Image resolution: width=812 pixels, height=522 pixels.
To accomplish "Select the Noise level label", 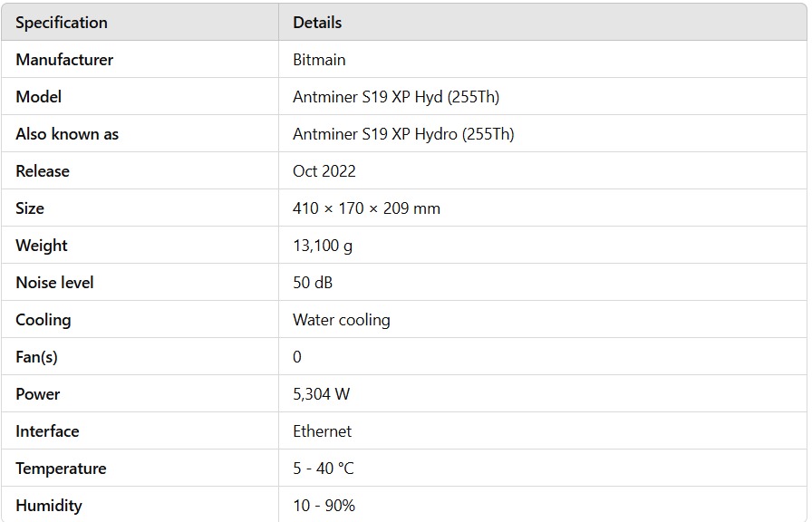I will click(54, 283).
